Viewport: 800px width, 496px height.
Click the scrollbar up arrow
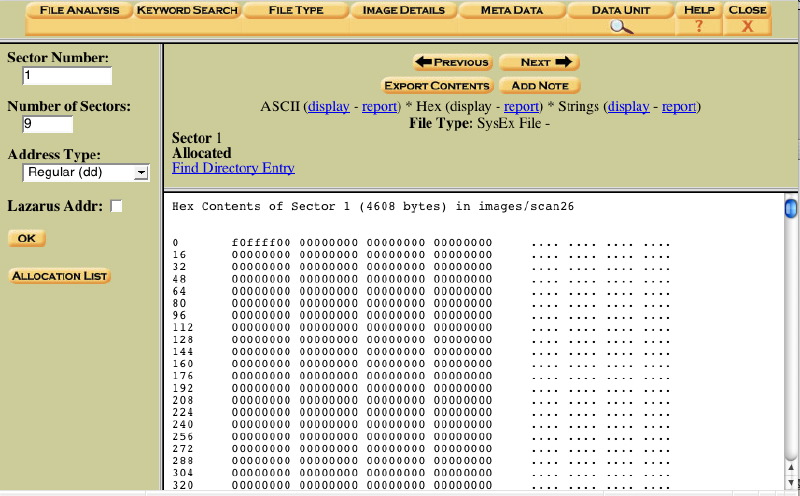[791, 467]
